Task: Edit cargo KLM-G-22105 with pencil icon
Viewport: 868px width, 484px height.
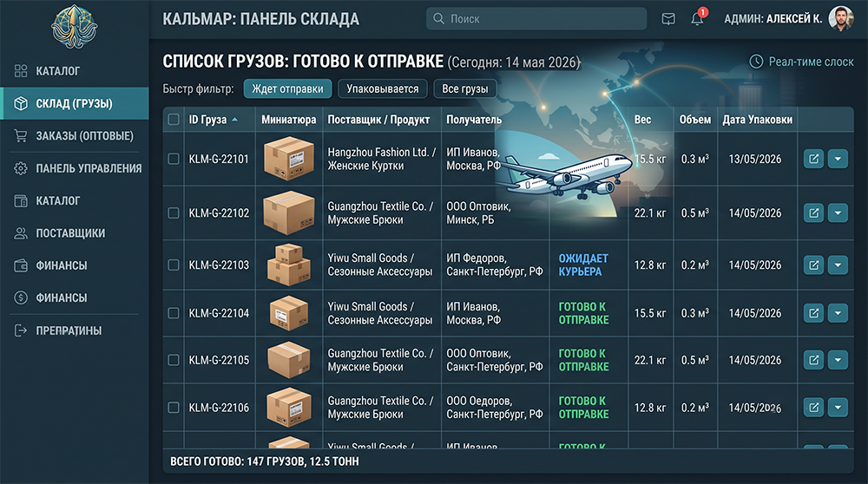Action: [x=814, y=360]
